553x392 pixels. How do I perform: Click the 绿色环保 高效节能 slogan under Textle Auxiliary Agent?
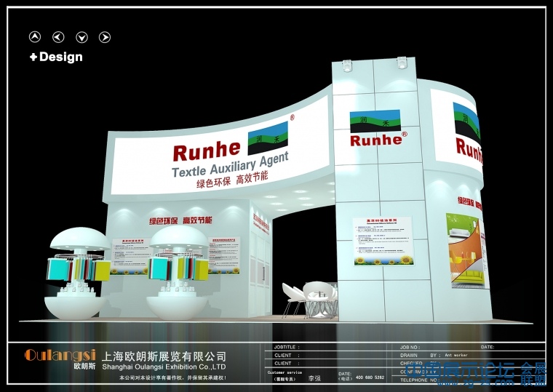[x=232, y=180]
